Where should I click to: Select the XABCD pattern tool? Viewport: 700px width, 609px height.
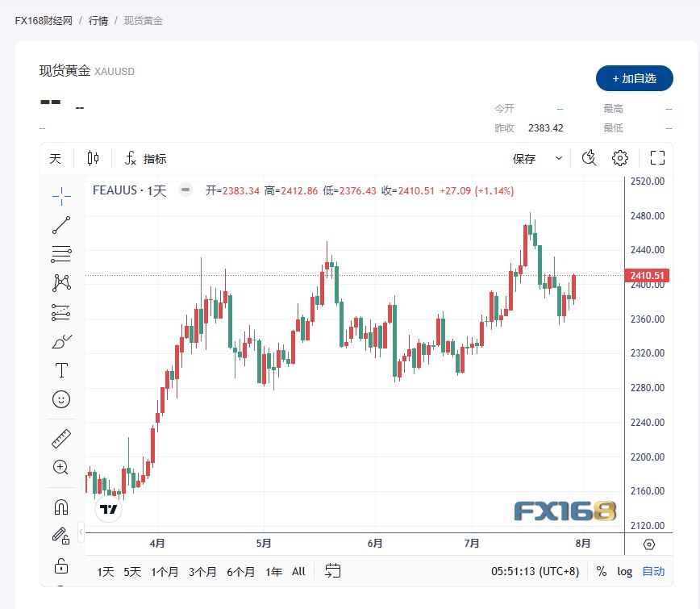click(x=61, y=283)
